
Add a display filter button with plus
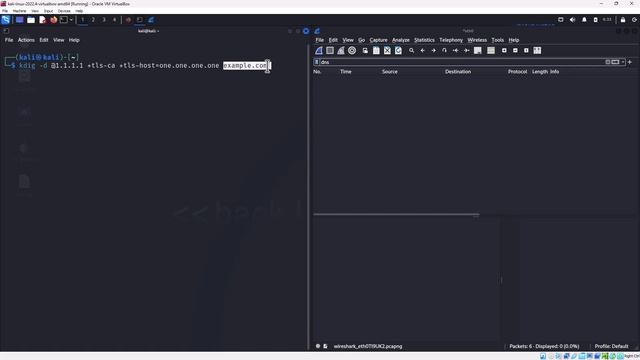coord(630,62)
